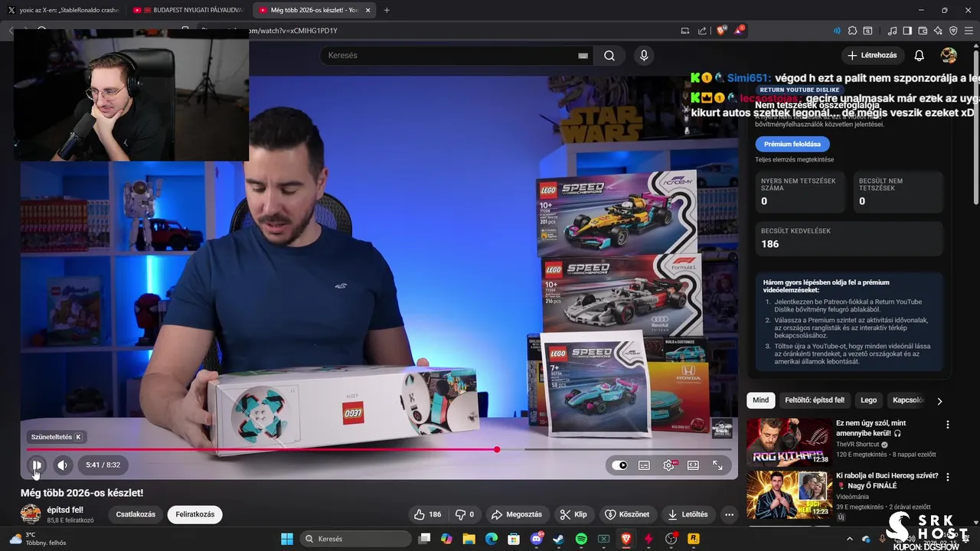980x551 pixels.
Task: Switch to theater mode view
Action: point(693,465)
